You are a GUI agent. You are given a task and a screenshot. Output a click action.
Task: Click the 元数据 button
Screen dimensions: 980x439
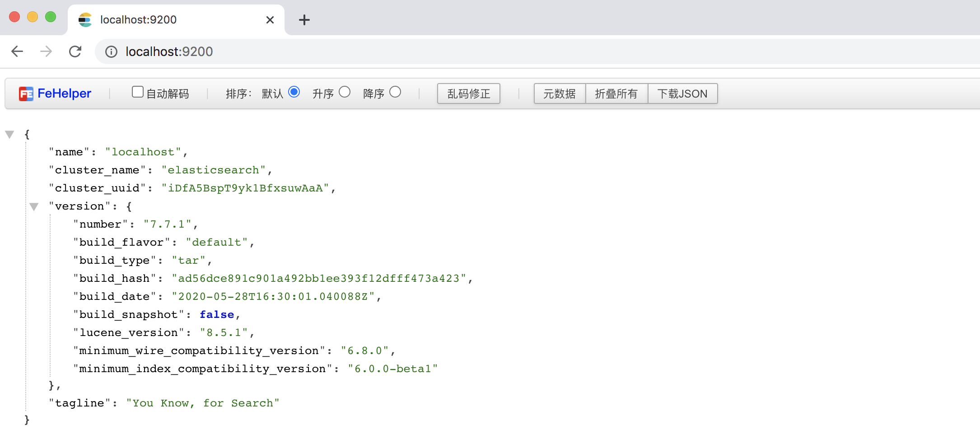click(559, 93)
